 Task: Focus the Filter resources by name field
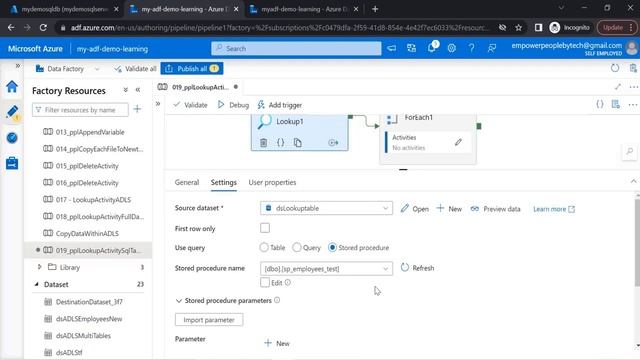point(80,109)
